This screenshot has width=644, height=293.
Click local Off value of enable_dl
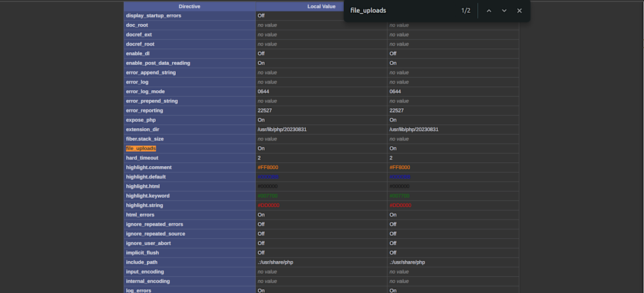261,53
